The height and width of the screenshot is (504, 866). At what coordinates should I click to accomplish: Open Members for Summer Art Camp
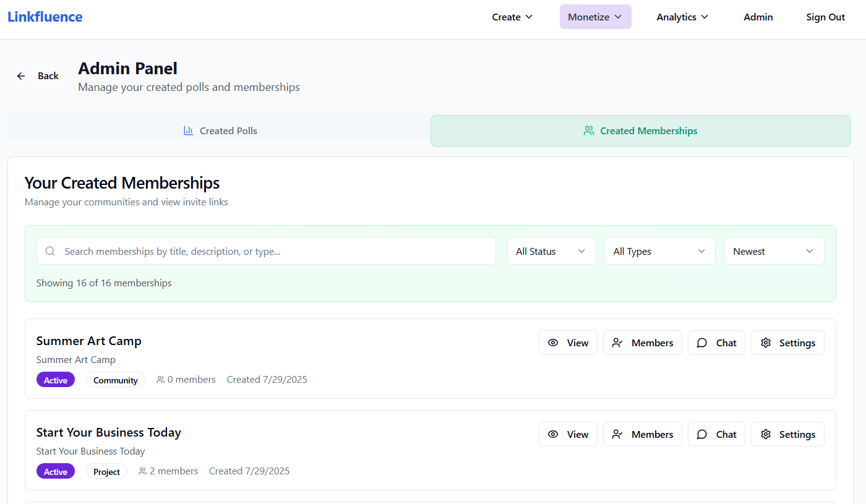pos(643,343)
